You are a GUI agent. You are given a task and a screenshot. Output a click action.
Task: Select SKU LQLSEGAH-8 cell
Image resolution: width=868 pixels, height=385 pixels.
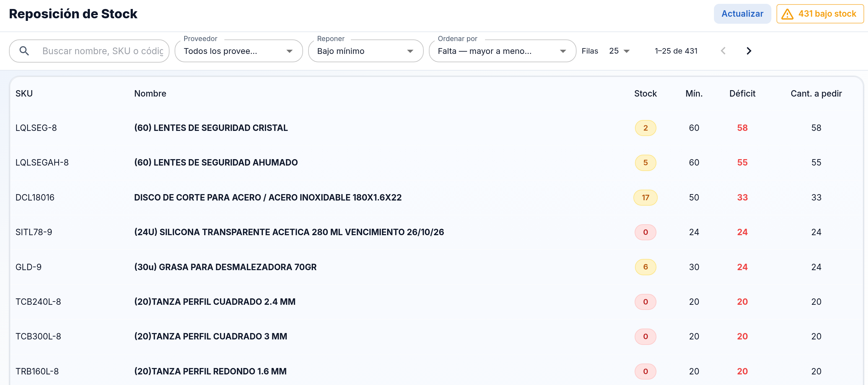click(42, 163)
